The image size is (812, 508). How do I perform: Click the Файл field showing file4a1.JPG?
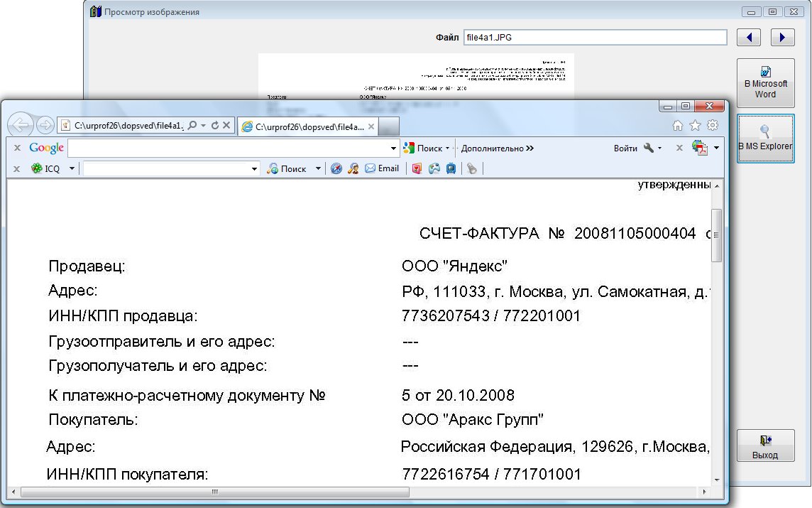595,38
